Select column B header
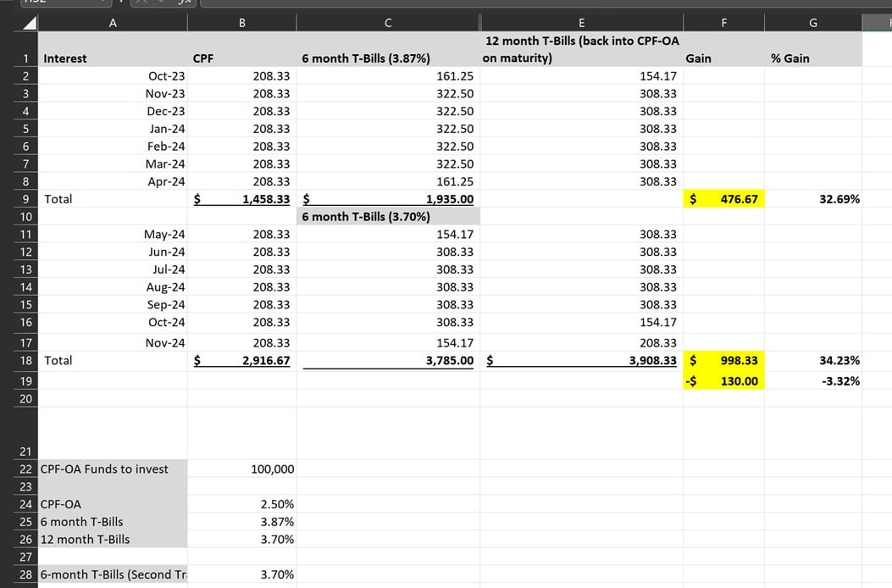 pyautogui.click(x=241, y=23)
